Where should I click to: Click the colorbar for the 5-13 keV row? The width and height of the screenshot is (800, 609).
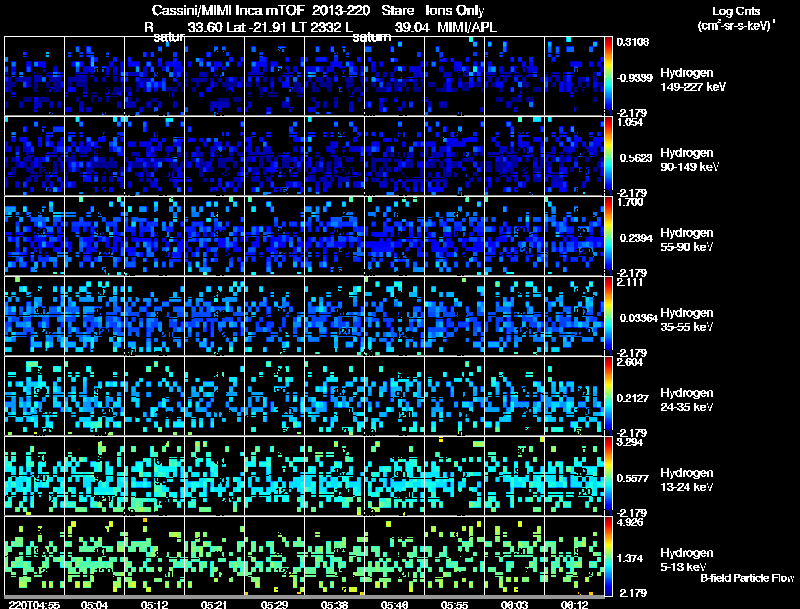(608, 556)
